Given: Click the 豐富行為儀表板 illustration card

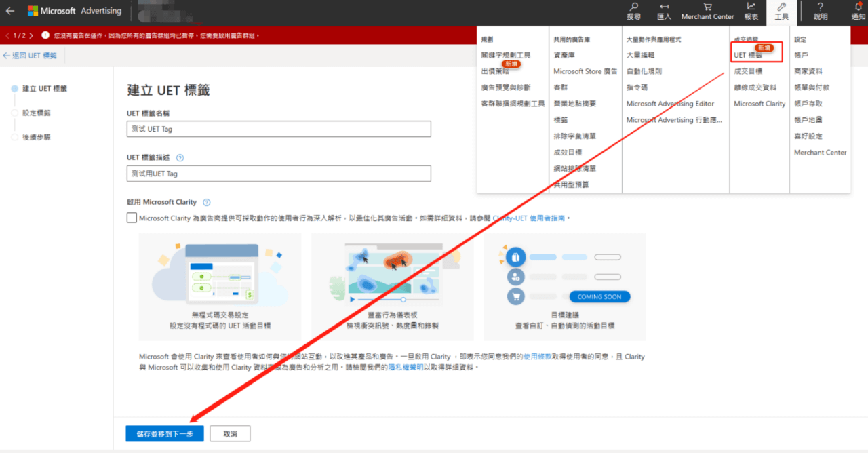Looking at the screenshot, I should [393, 287].
